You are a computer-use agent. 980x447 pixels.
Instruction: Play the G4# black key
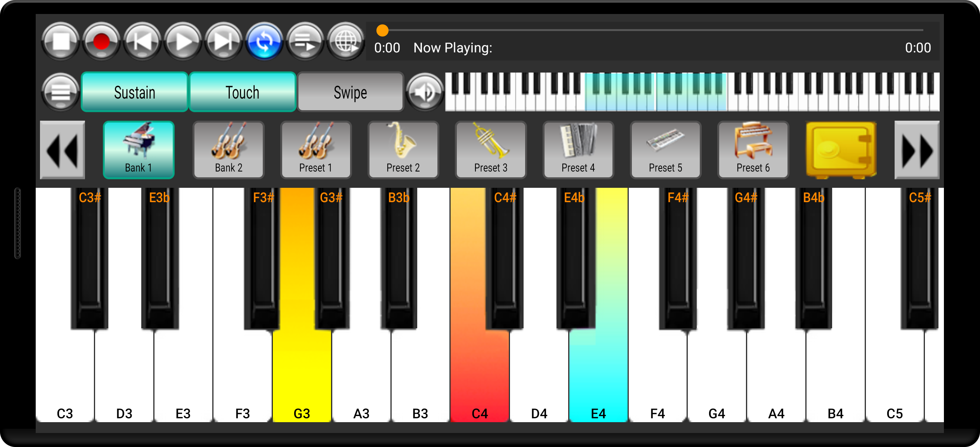(x=746, y=258)
